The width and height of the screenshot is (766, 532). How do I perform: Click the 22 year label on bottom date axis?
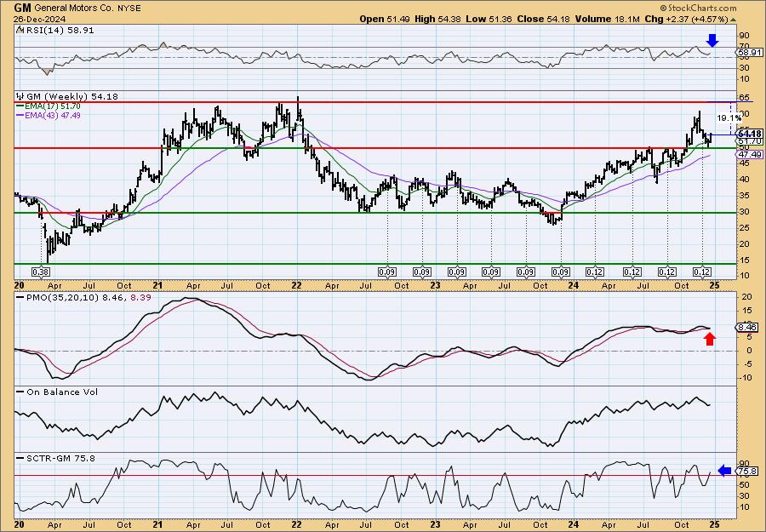pyautogui.click(x=296, y=524)
